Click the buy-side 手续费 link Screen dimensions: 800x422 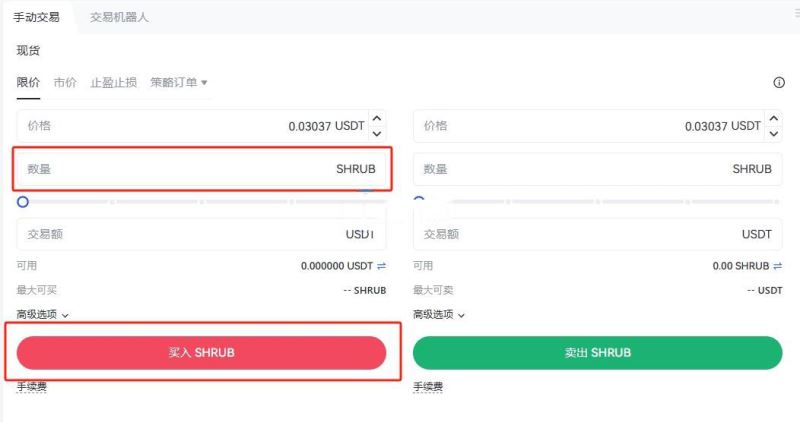(x=32, y=386)
